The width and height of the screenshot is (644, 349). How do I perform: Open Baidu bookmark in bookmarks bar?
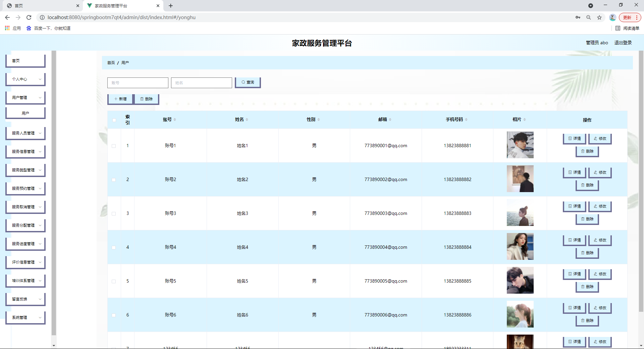(49, 28)
